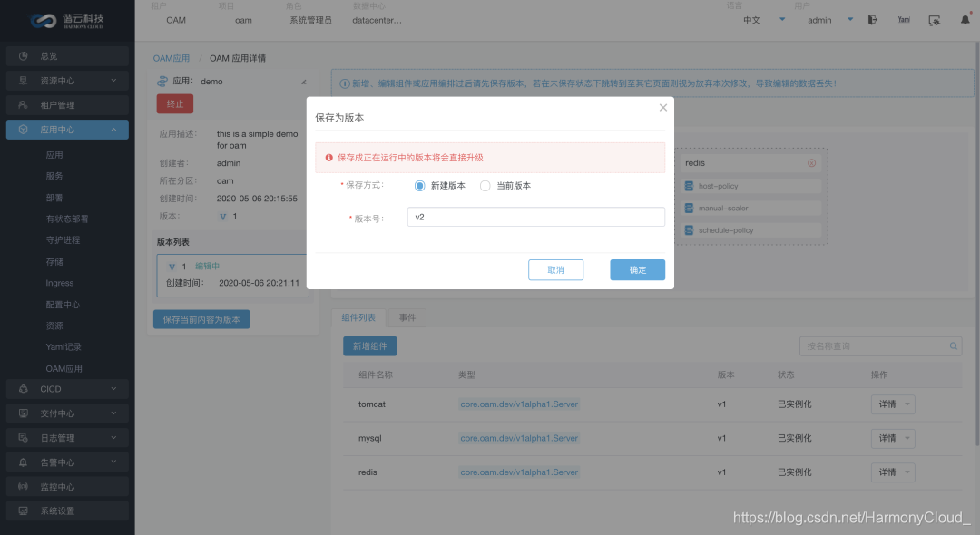This screenshot has width=980, height=535.
Task: Click the 保存当前内容为版本 button
Action: (201, 319)
